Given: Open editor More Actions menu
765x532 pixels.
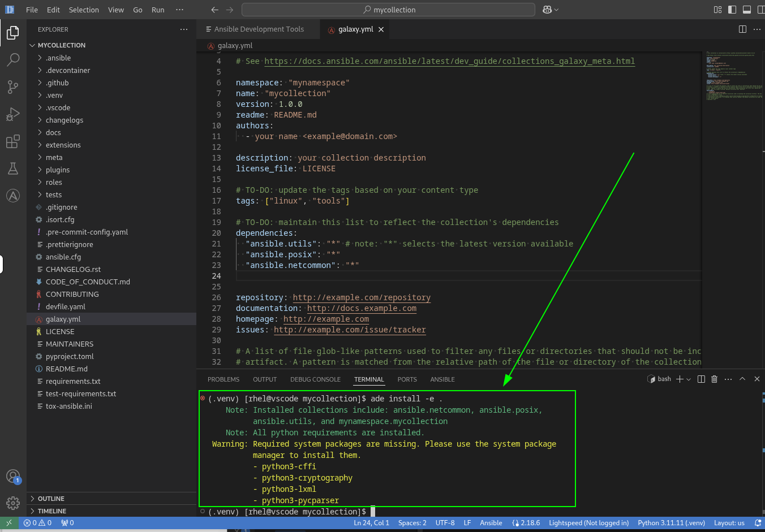Looking at the screenshot, I should pyautogui.click(x=757, y=29).
